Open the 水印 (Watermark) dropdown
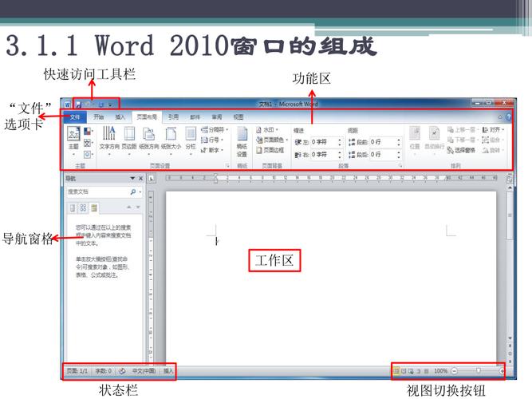Viewport: 532px width, 399px height. pyautogui.click(x=267, y=130)
